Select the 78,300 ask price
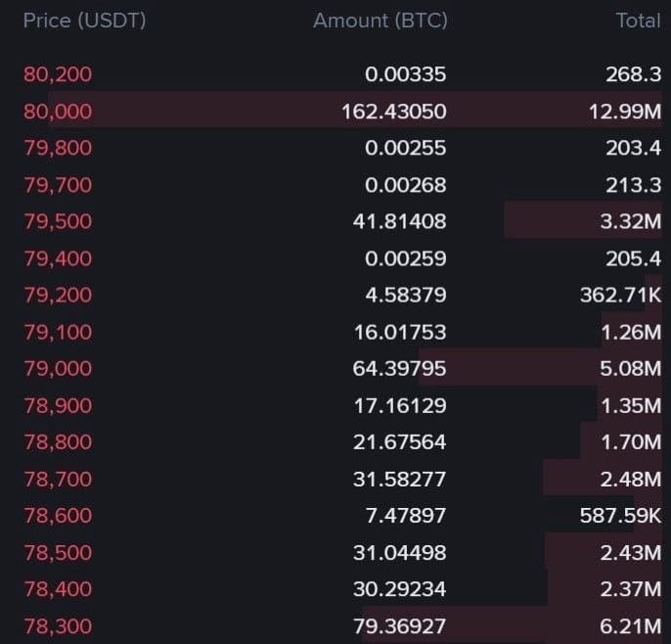Viewport: 671px width, 644px height. coord(58,626)
